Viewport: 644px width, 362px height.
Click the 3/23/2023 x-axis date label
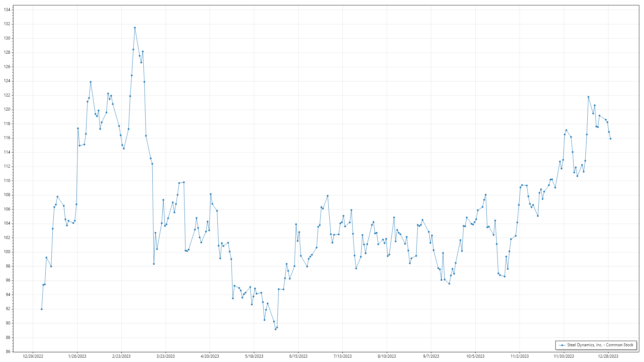(x=166, y=356)
